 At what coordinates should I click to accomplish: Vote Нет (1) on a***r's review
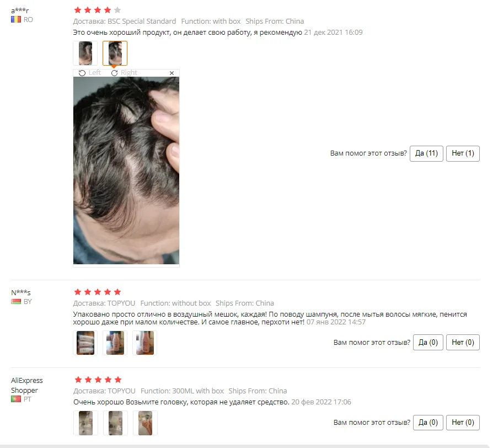[x=463, y=153]
